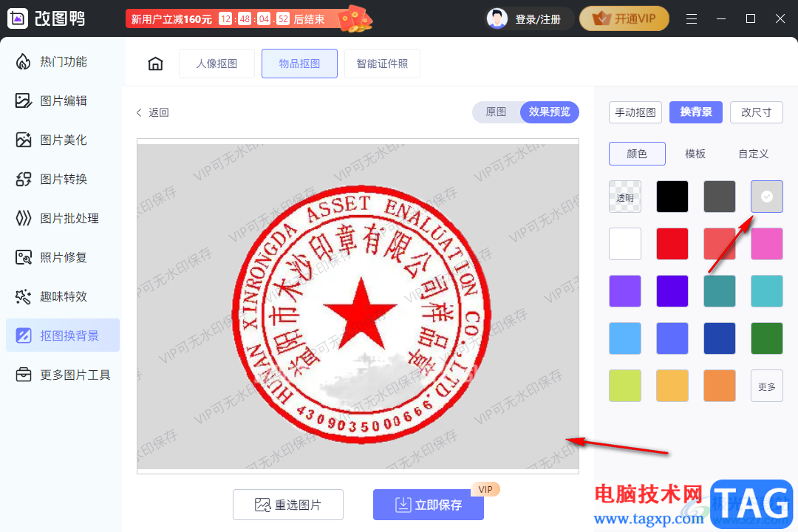Choose the white background swatch

point(625,244)
